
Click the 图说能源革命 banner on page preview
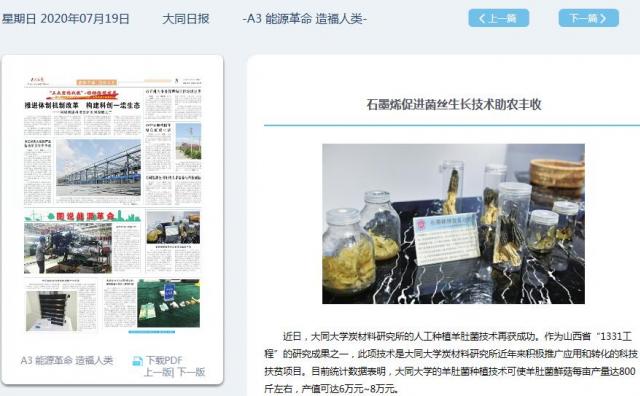click(x=82, y=216)
